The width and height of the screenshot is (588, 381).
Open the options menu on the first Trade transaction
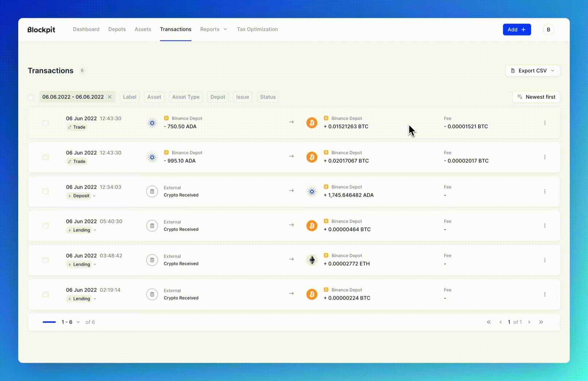[x=545, y=123]
